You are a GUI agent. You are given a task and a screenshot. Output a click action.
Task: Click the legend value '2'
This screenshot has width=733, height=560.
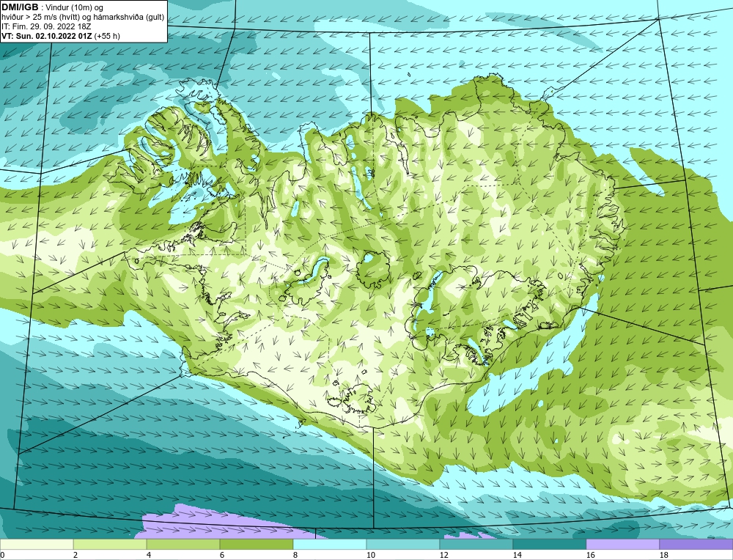click(75, 555)
